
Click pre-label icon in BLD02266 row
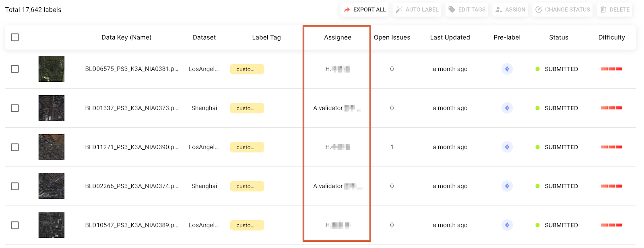pos(507,186)
